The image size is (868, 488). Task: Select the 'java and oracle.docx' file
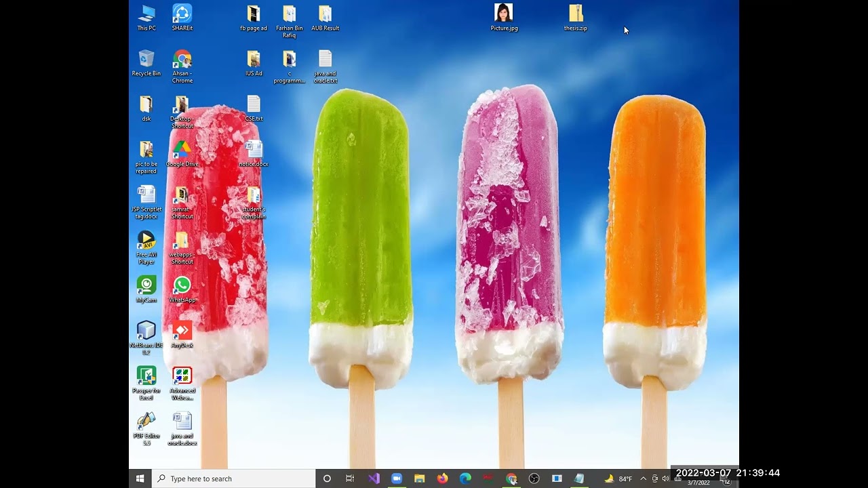tap(182, 428)
